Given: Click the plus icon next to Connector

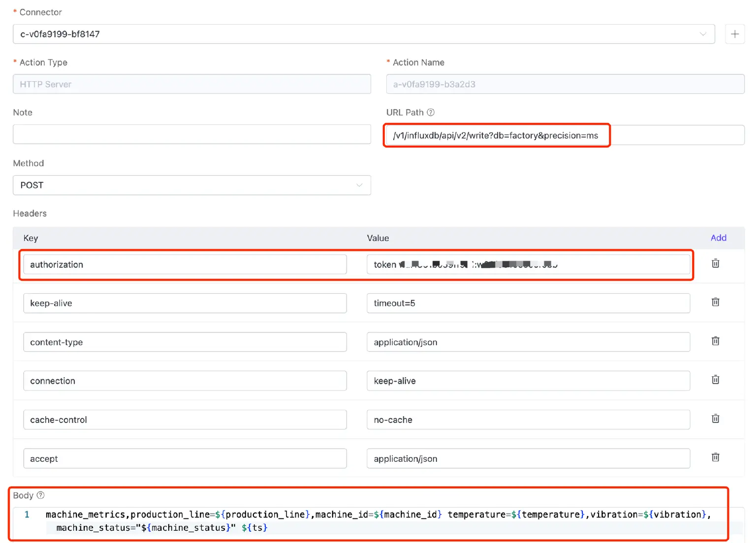Looking at the screenshot, I should pyautogui.click(x=734, y=34).
